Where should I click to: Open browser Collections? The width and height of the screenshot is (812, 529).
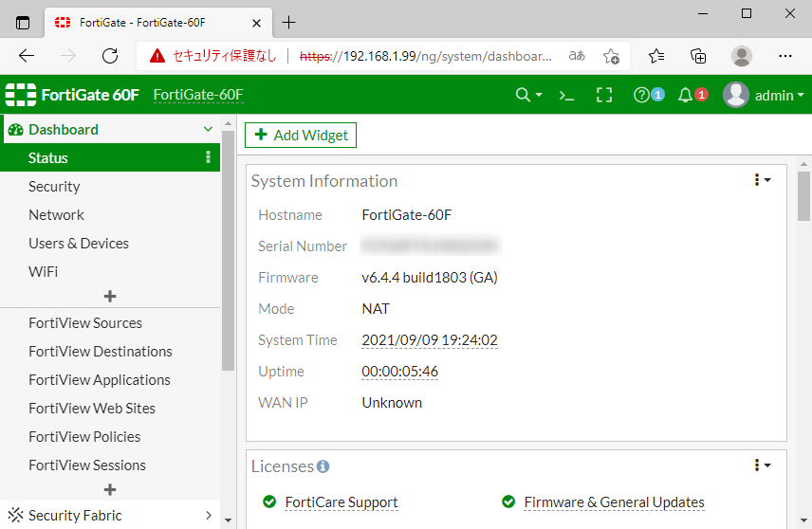click(698, 55)
